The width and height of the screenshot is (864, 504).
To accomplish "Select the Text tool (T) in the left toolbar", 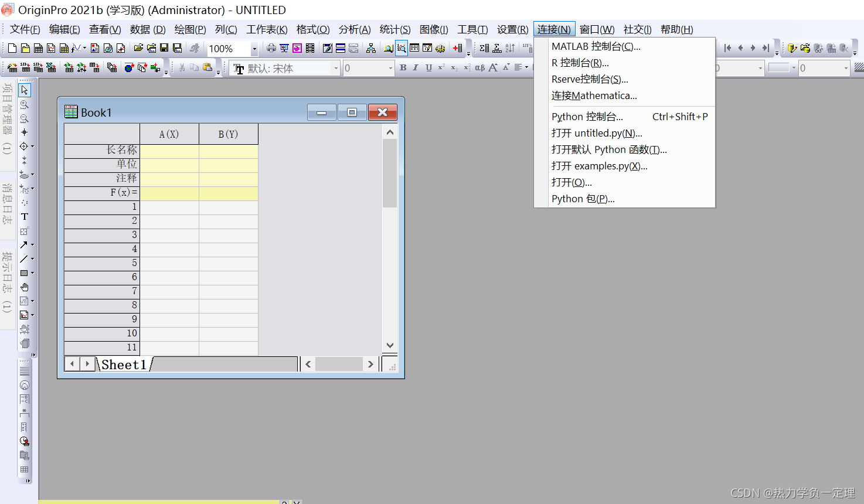I will [24, 216].
